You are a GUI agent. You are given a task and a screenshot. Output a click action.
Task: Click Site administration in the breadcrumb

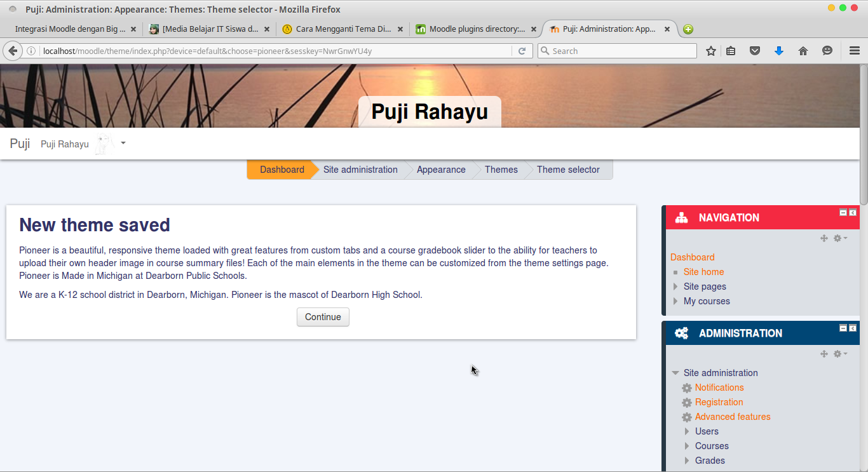pyautogui.click(x=360, y=170)
